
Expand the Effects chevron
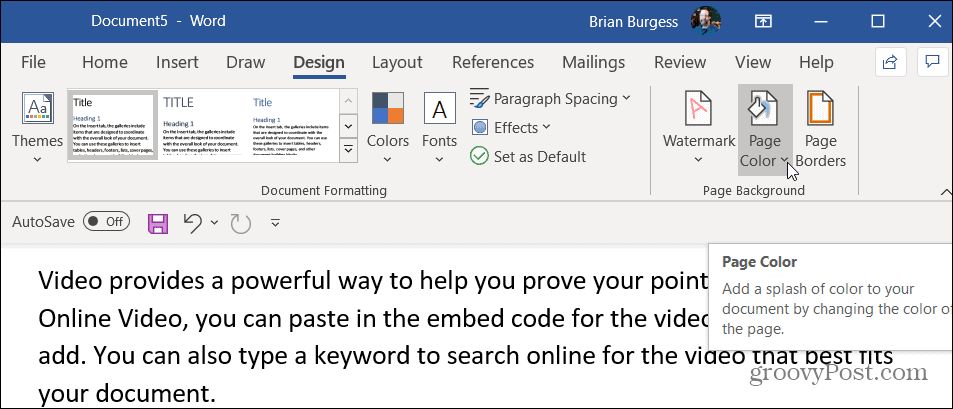point(546,127)
